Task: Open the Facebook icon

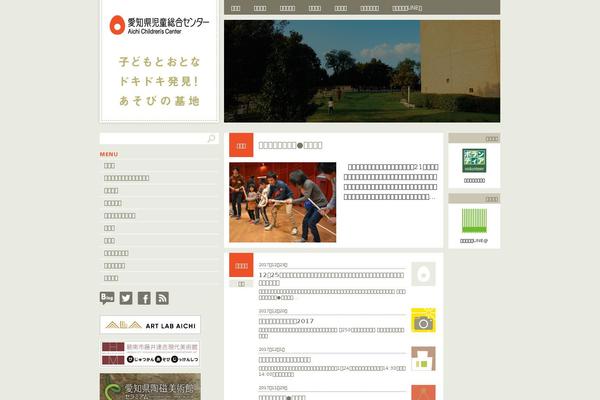Action: pyautogui.click(x=144, y=298)
